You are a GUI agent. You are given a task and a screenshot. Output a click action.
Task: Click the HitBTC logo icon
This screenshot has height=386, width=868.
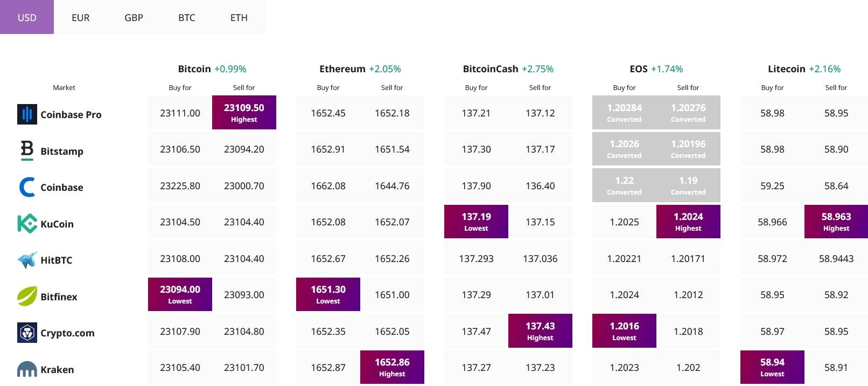tap(27, 260)
